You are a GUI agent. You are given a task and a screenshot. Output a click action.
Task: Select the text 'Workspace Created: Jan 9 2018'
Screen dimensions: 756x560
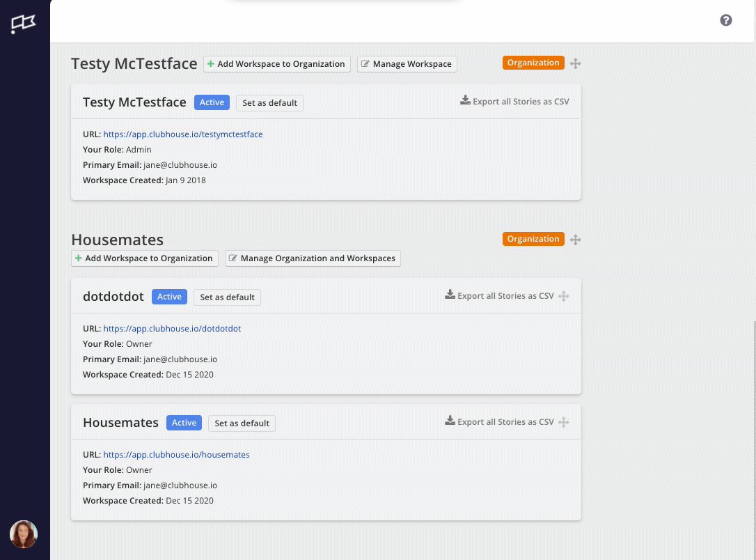144,180
